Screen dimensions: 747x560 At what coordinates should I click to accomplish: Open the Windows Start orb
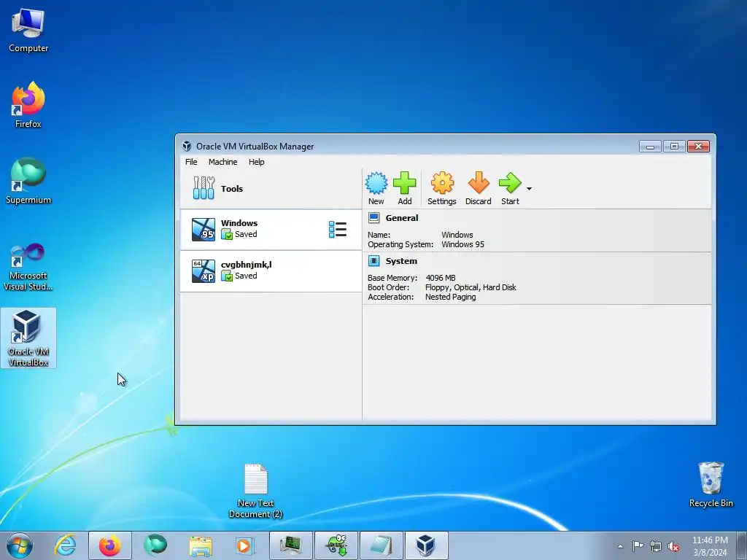pyautogui.click(x=20, y=545)
